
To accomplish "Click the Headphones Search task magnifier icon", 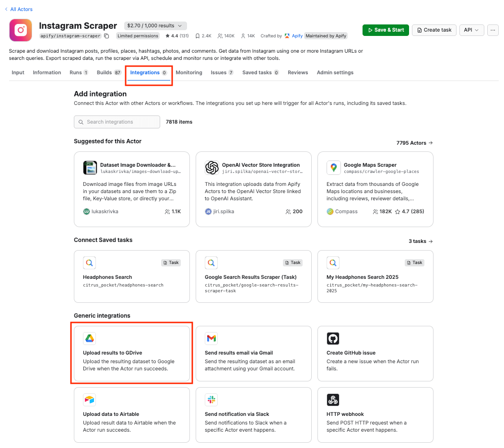I will tap(90, 263).
